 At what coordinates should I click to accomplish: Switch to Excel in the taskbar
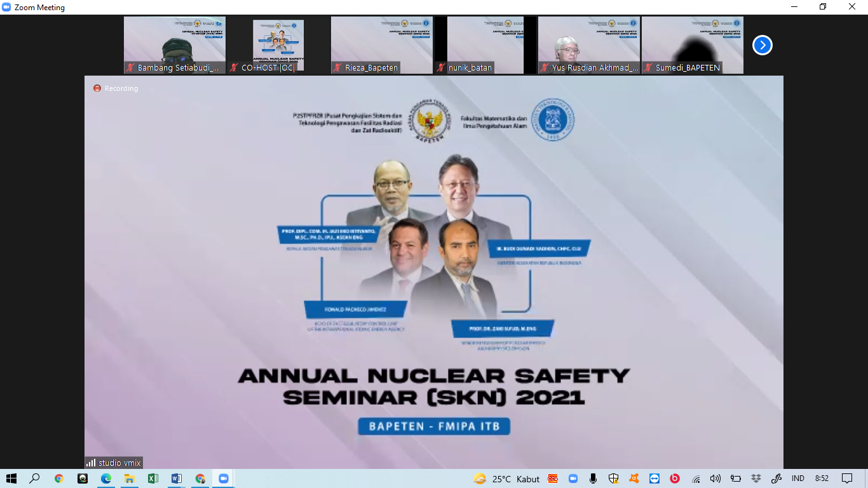tap(153, 478)
